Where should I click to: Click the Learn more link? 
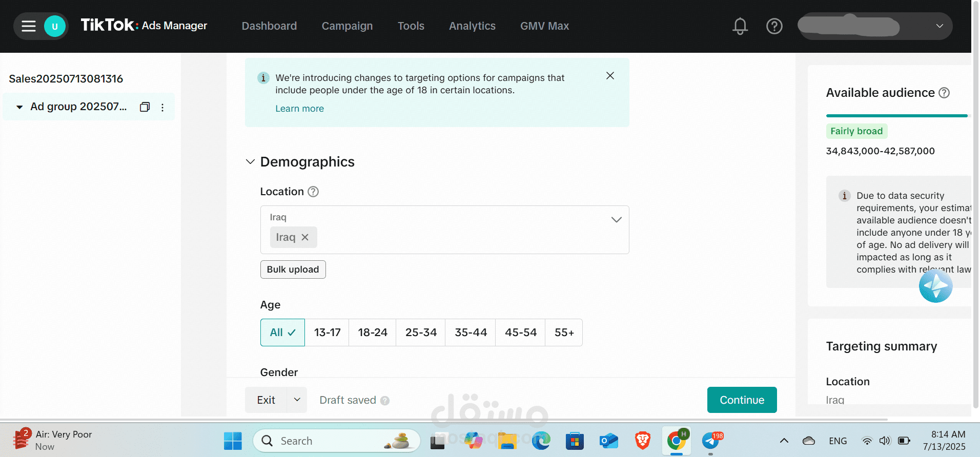pyautogui.click(x=299, y=109)
